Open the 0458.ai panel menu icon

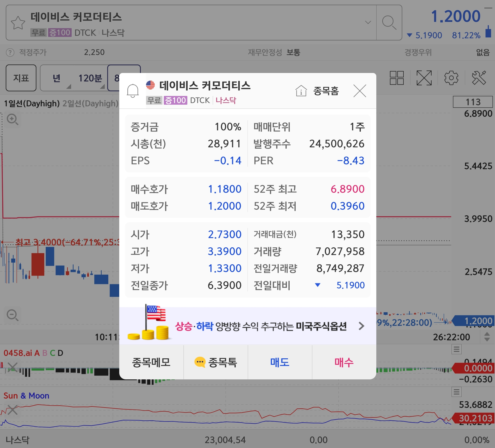[456, 349]
